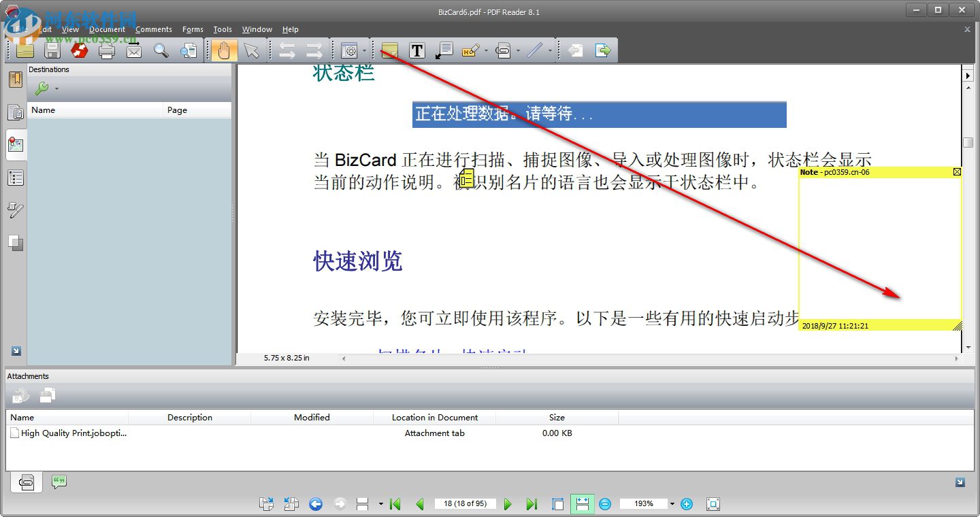Open the Signatures side panel

[x=16, y=210]
